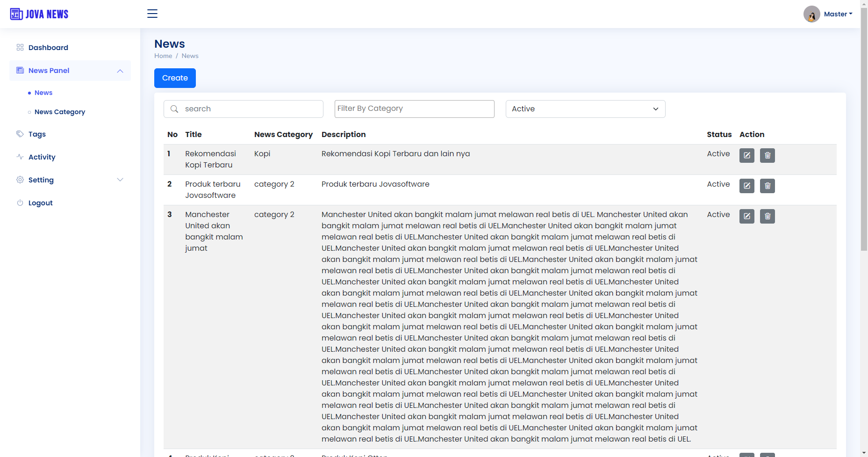Image resolution: width=868 pixels, height=457 pixels.
Task: Open the Tags sidebar page
Action: (x=37, y=134)
